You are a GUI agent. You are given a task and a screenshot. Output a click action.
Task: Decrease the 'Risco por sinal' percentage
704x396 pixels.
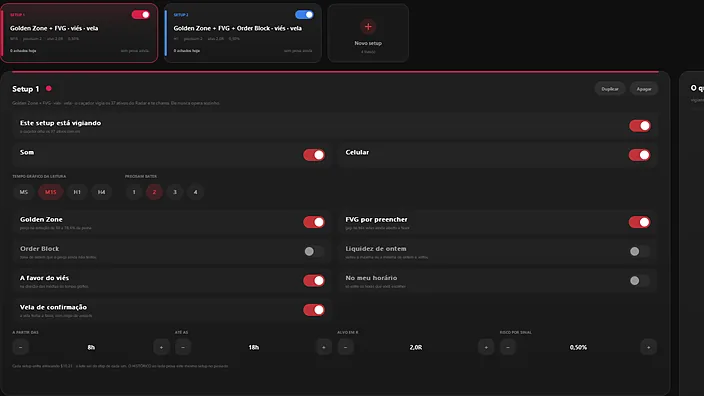[x=508, y=347]
